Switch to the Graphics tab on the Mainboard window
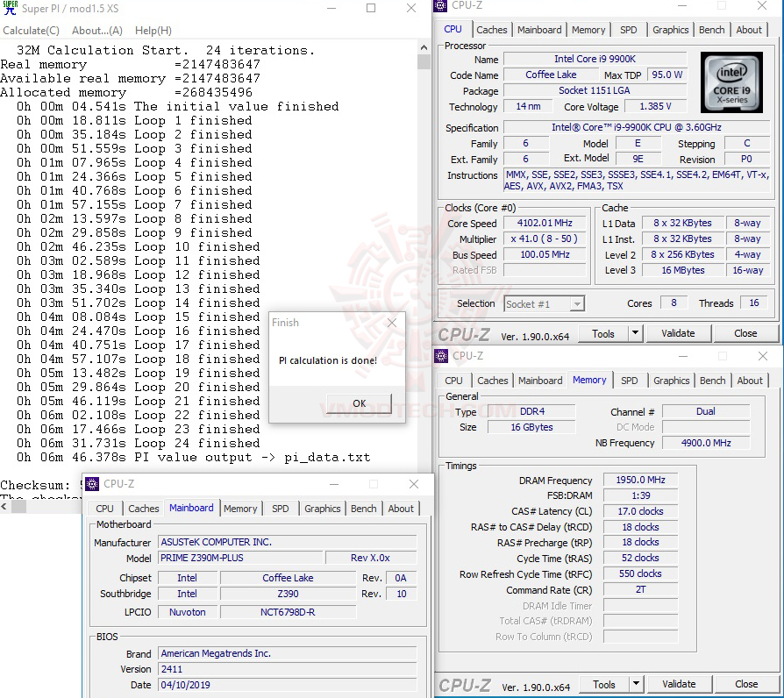The image size is (784, 698). (x=322, y=509)
